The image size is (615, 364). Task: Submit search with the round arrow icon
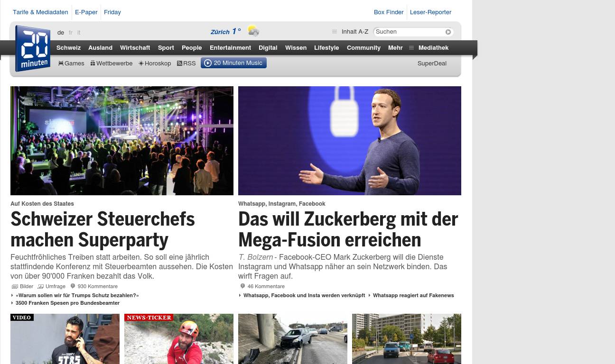448,32
